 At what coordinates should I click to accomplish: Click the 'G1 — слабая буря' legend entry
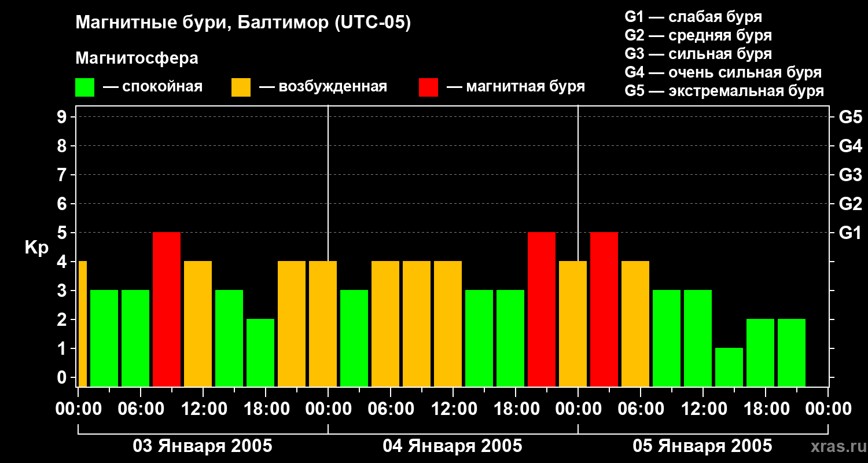point(693,17)
